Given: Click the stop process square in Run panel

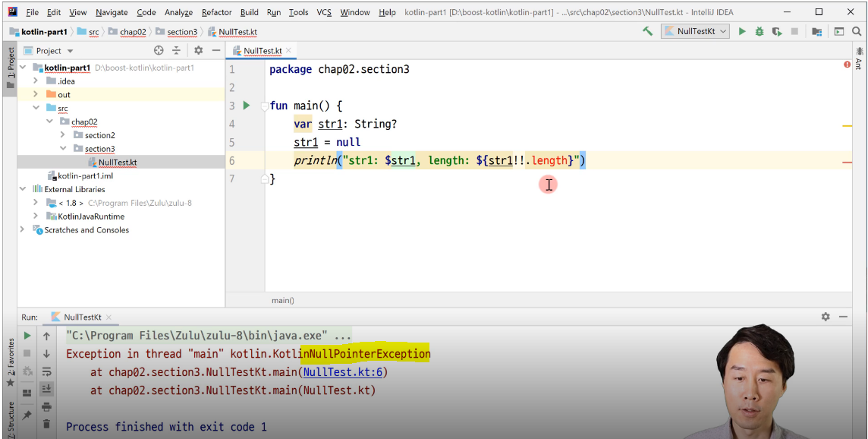Looking at the screenshot, I should (27, 353).
